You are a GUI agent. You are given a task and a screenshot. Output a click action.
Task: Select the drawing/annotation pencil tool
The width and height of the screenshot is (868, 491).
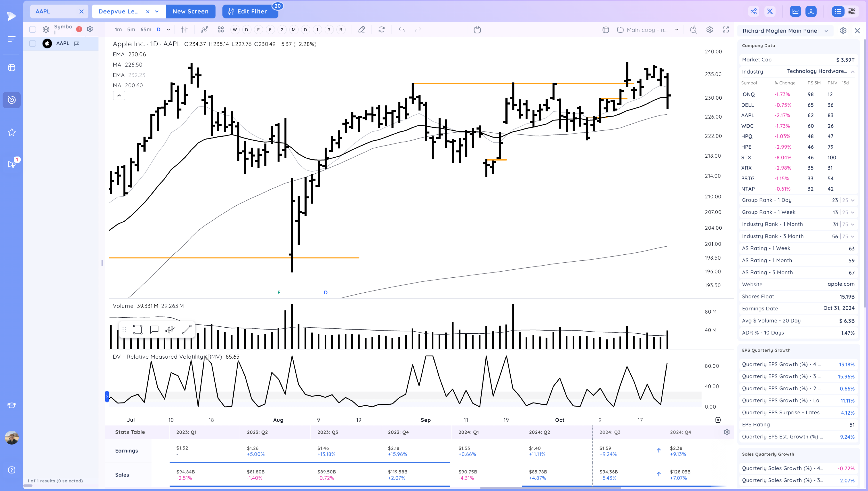click(x=361, y=30)
